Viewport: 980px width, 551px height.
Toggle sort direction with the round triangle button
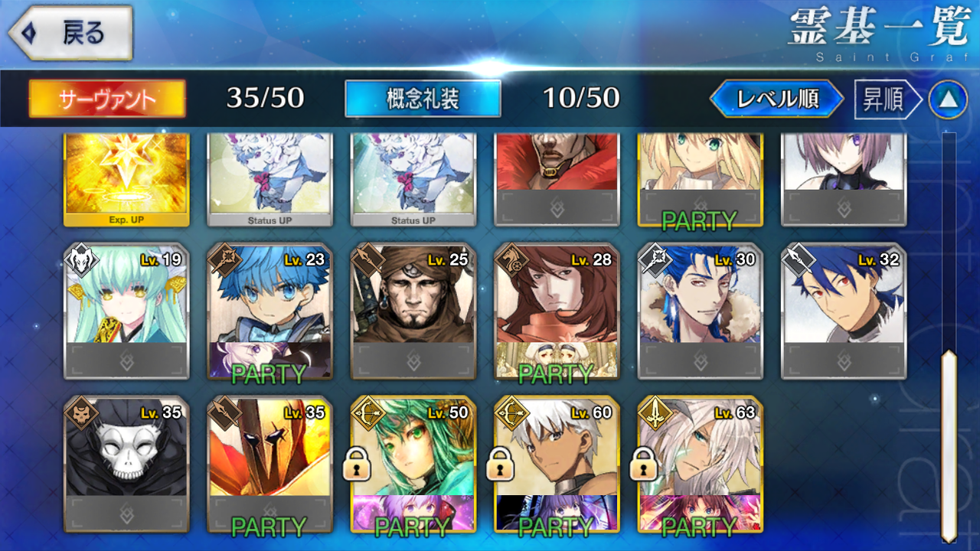pyautogui.click(x=948, y=99)
